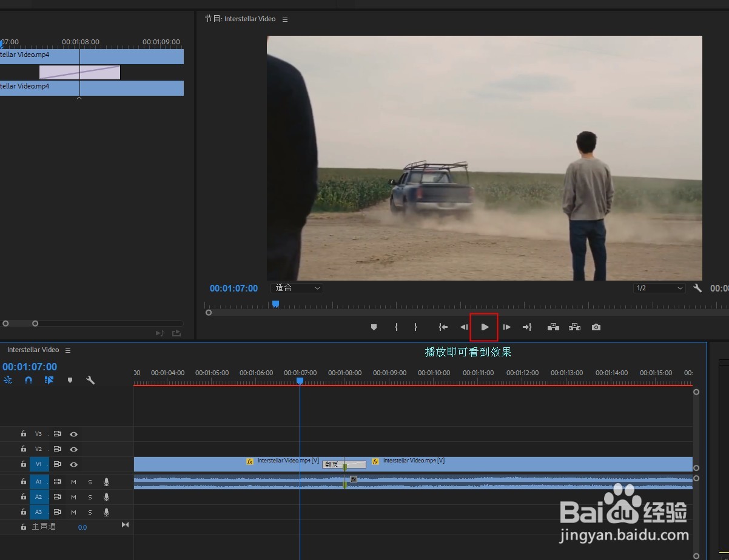Select the Interstellar Video timeline tab
Viewport: 729px width, 560px height.
(33, 350)
